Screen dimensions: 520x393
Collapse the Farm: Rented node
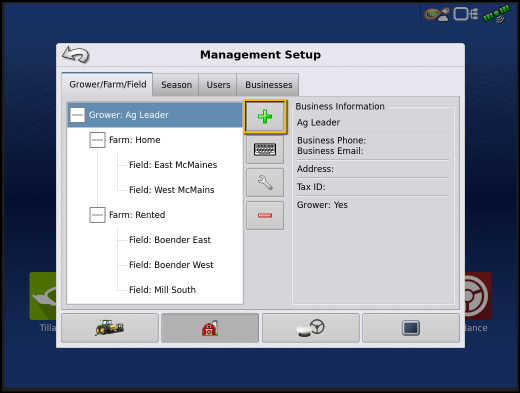point(97,215)
